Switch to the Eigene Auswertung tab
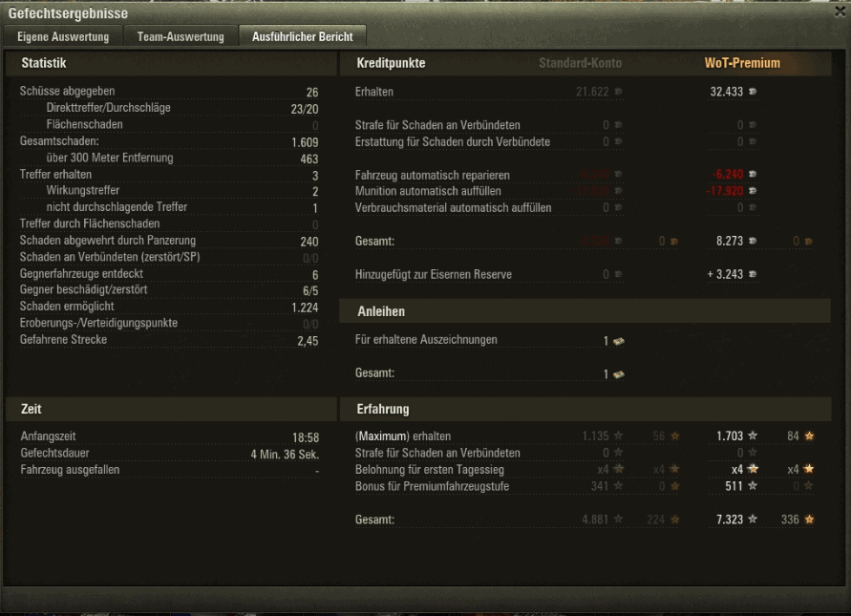This screenshot has width=851, height=616. click(x=63, y=37)
